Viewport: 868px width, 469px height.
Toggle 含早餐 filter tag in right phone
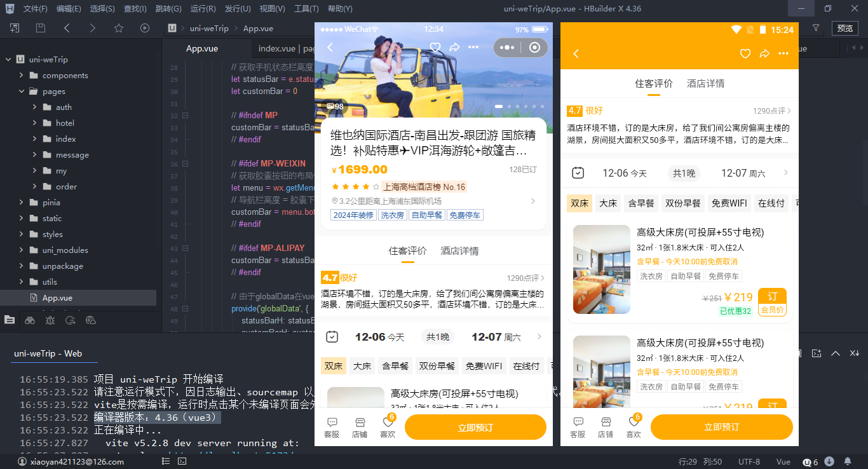[x=641, y=203]
